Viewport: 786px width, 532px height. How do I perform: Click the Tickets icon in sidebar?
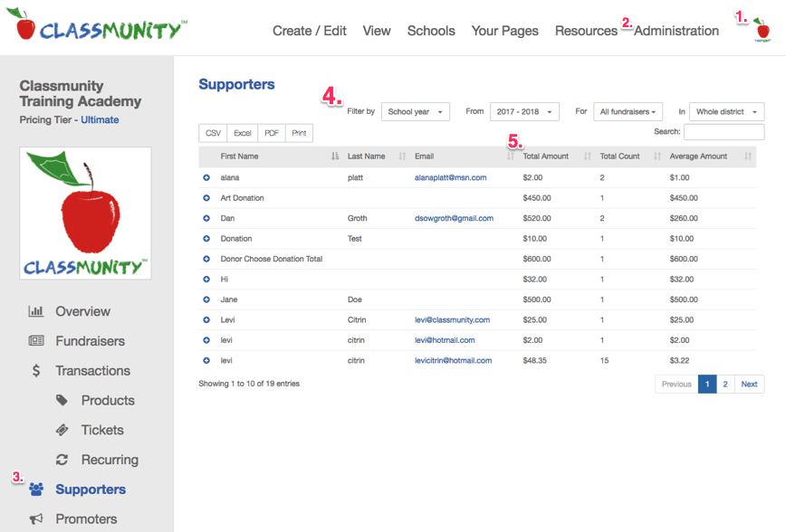click(62, 430)
